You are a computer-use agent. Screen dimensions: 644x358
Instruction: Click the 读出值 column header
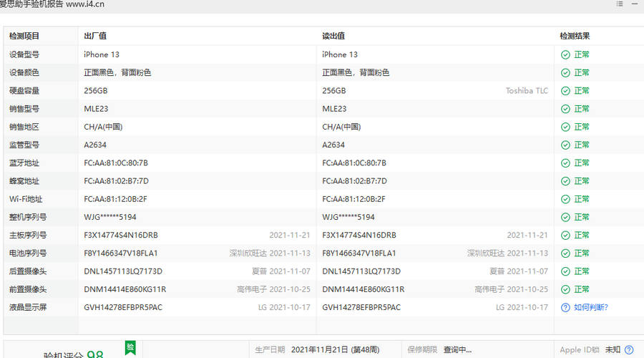pos(333,37)
